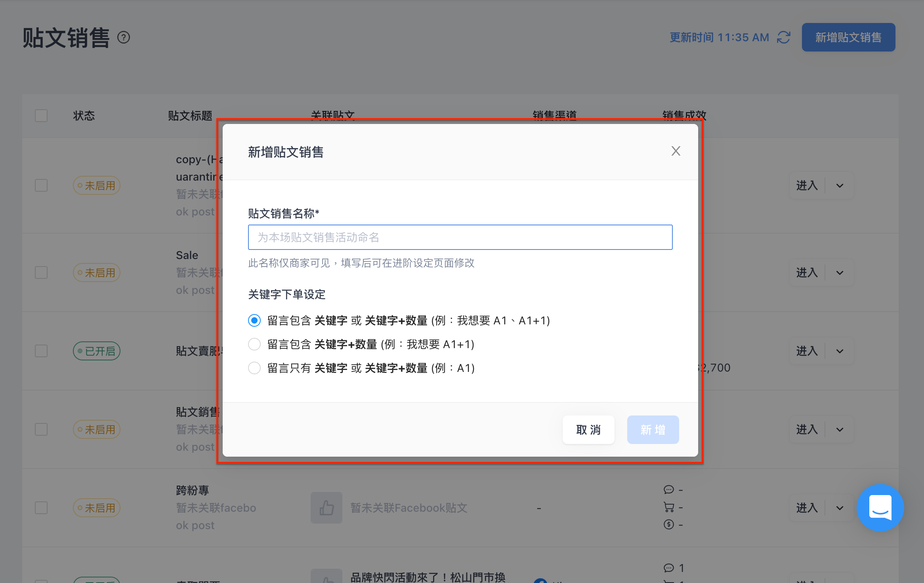Click 进入 for the Sale row
Image resolution: width=924 pixels, height=583 pixels.
pos(807,272)
